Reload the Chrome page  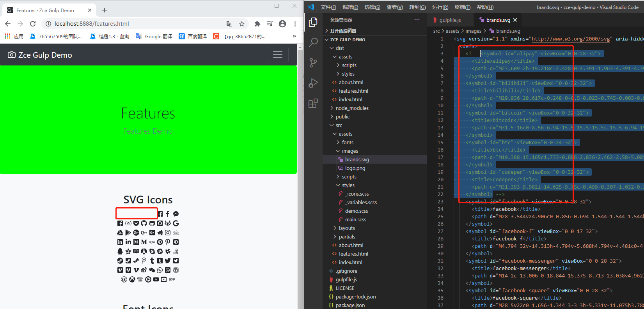coord(33,24)
